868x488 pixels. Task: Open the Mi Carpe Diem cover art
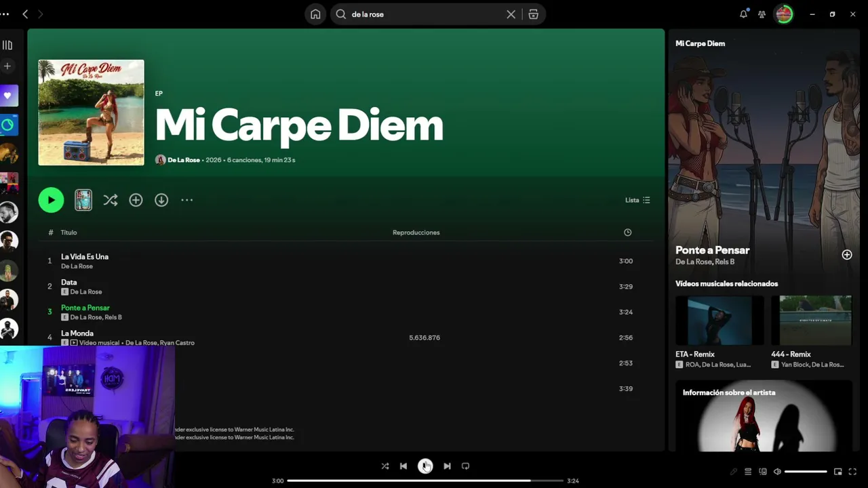coord(91,113)
